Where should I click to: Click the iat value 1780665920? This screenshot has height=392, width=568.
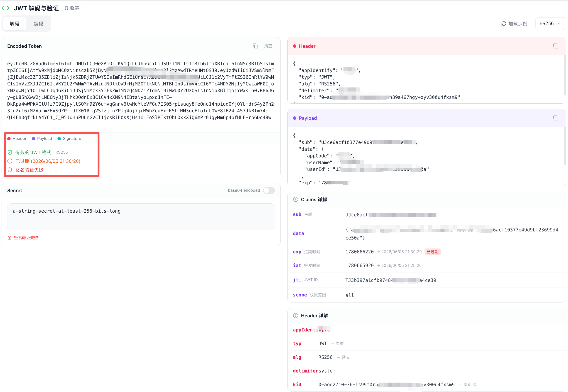359,265
